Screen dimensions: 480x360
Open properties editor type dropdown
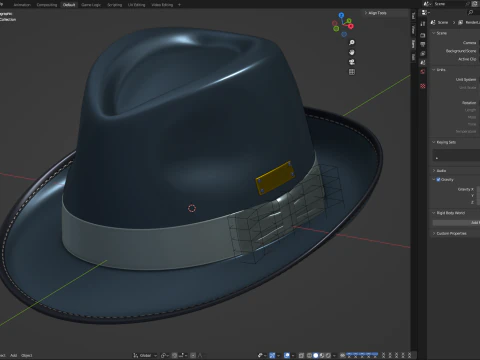pos(425,12)
